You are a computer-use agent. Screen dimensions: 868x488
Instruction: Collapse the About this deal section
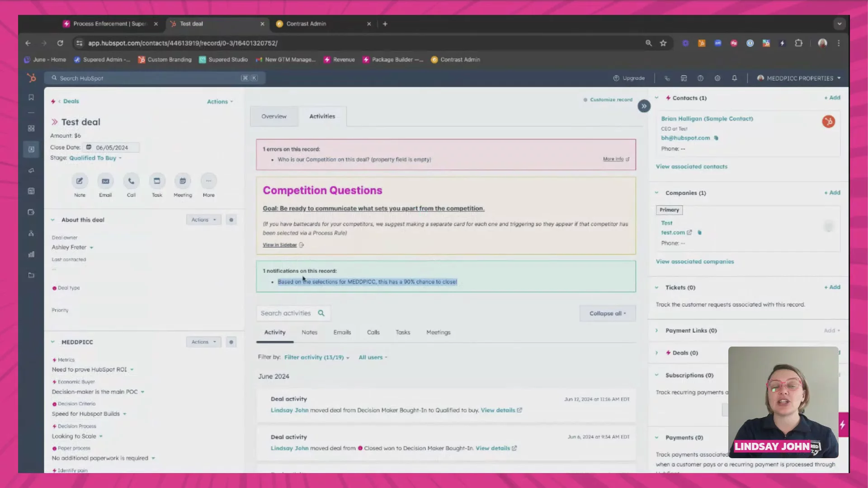pos(53,220)
